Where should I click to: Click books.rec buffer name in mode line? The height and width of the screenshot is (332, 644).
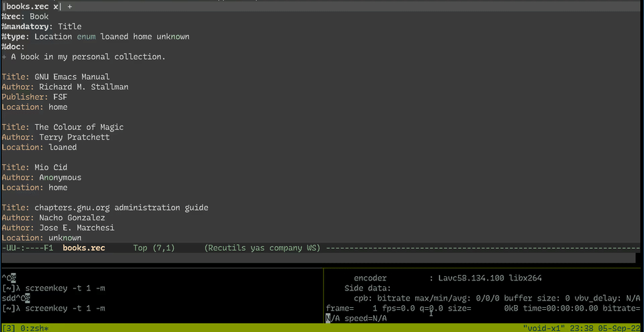tap(84, 247)
